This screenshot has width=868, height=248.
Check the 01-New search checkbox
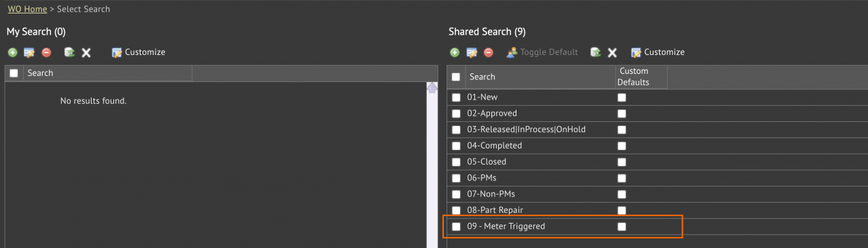[456, 98]
